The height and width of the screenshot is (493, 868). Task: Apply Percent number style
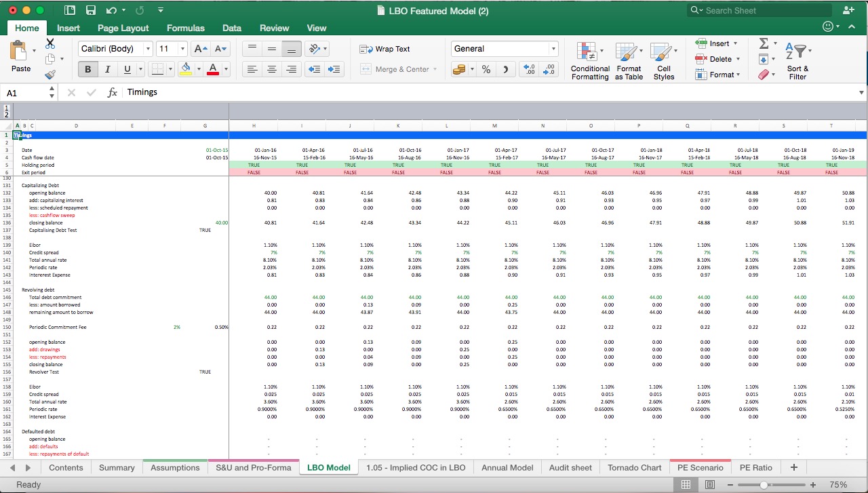486,68
